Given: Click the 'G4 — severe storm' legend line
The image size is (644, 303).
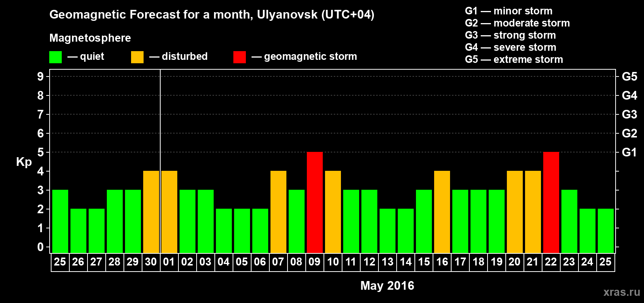Looking at the screenshot, I should tap(511, 47).
